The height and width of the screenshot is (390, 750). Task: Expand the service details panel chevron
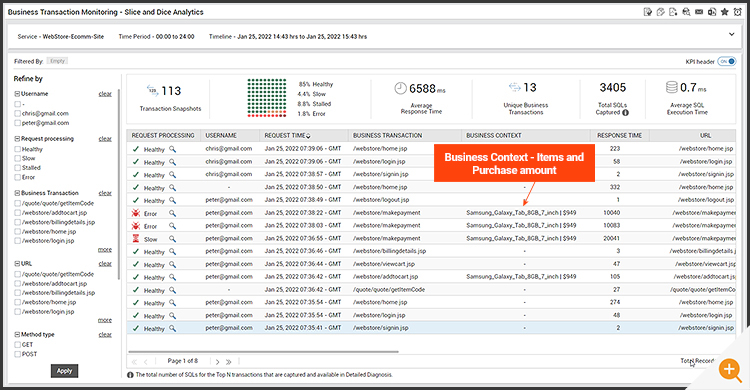tap(731, 34)
